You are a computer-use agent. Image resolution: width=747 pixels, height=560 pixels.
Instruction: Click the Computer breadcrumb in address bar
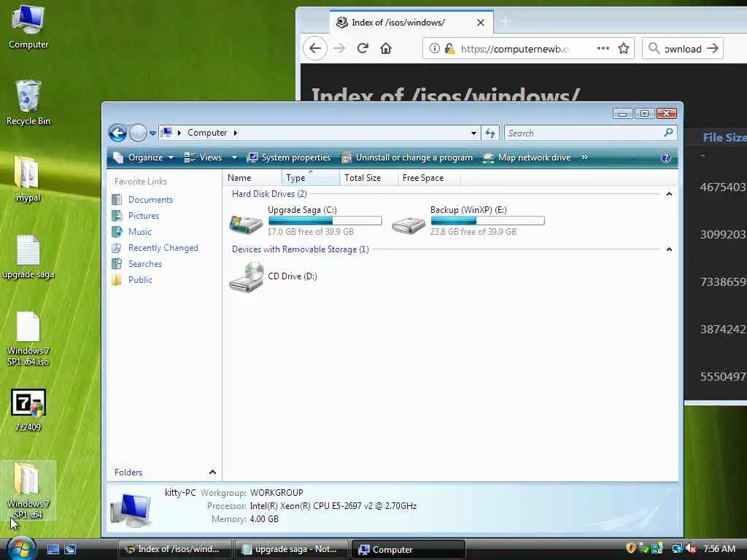(x=206, y=133)
